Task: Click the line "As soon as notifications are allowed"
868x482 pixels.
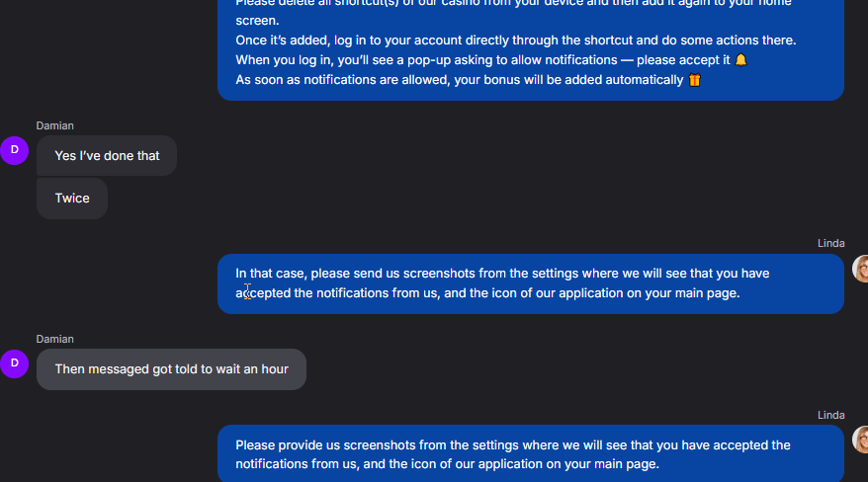Action: click(x=459, y=80)
